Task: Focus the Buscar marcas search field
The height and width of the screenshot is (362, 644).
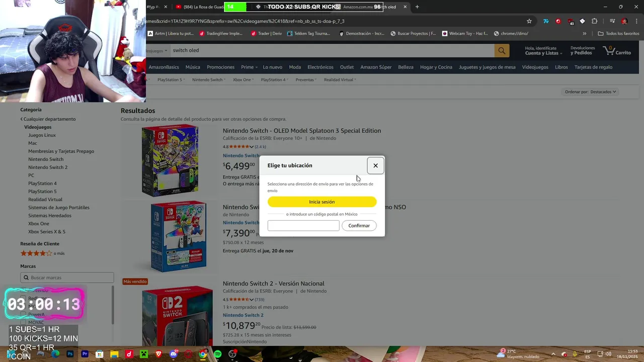Action: point(67,278)
